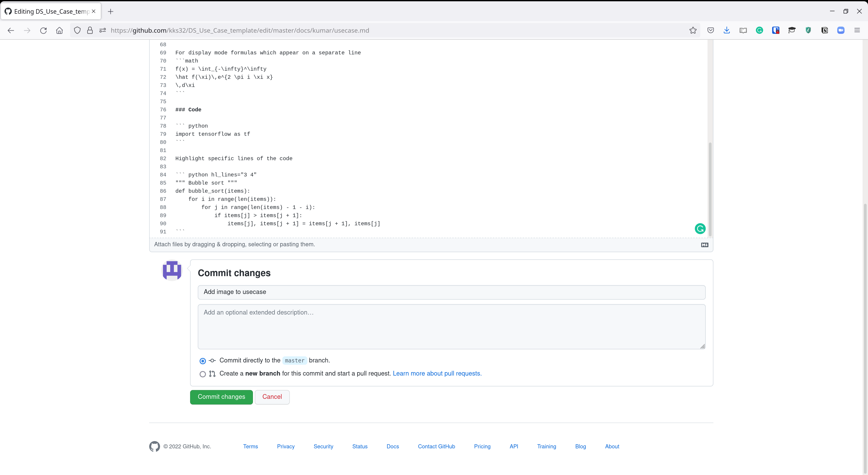The width and height of the screenshot is (868, 475).
Task: Save page to Pocket
Action: point(710,30)
